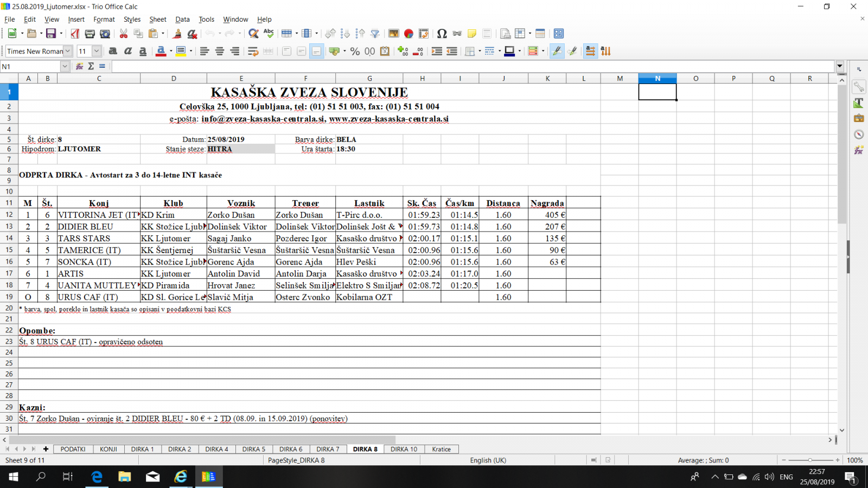Expand the Name Box dropdown arrow
Screen dimensions: 868x488
[x=65, y=66]
